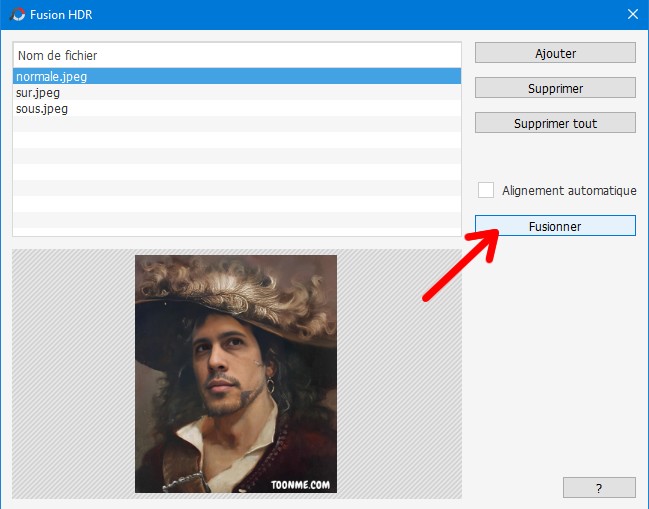Select normale.jpeg in the file list
Viewport: 649px width, 509px height.
point(237,77)
